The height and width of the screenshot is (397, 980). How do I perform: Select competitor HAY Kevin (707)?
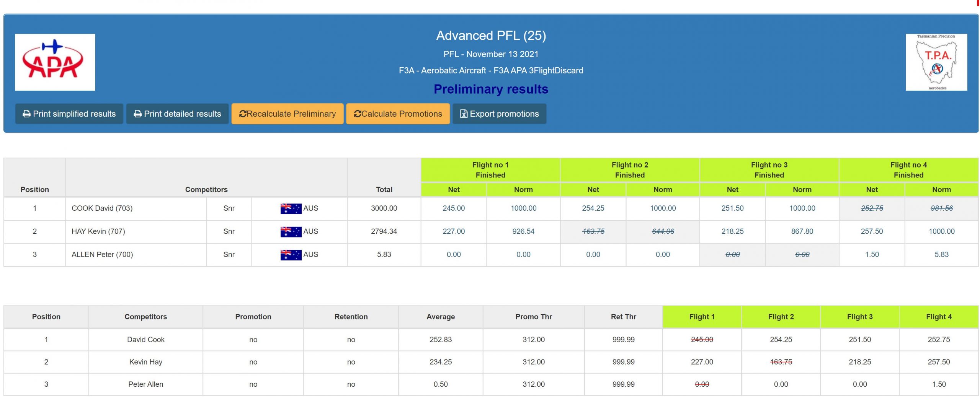[98, 231]
